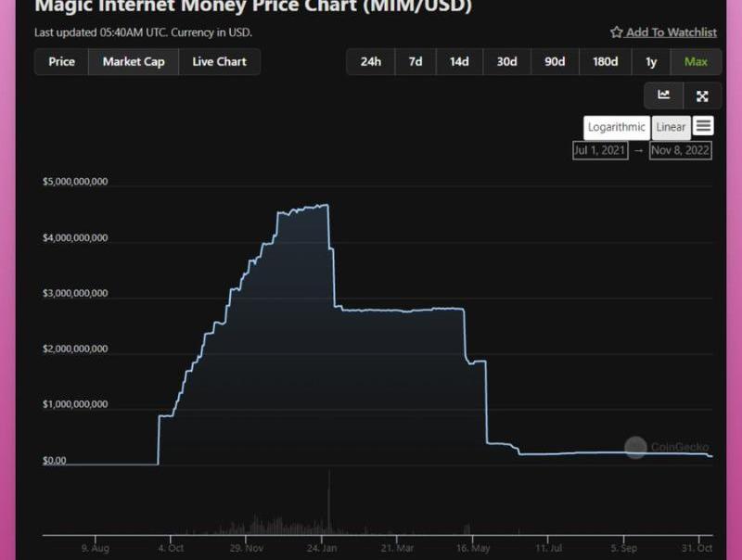The image size is (742, 560).
Task: Click the 31. Oct timeline label
Action: pyautogui.click(x=697, y=548)
